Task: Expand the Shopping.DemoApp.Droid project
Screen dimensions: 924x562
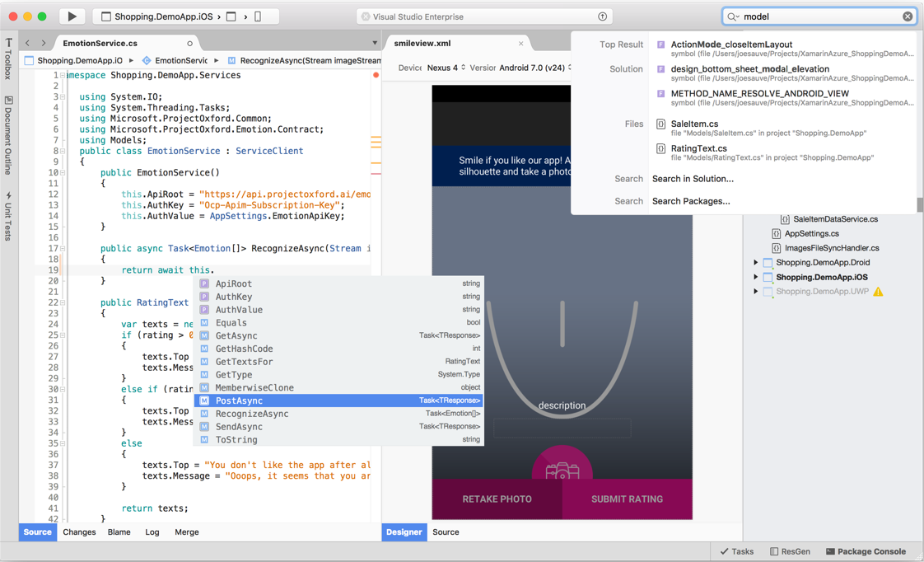Action: pos(756,263)
